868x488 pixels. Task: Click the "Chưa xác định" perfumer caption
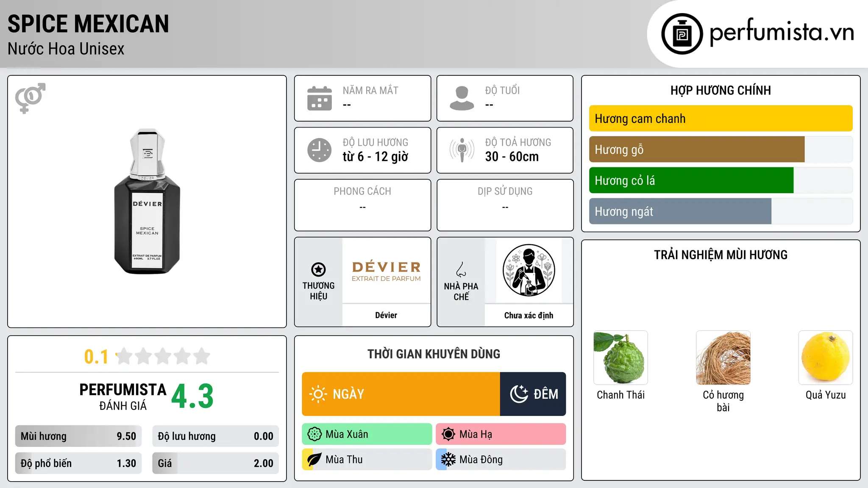[x=529, y=315]
